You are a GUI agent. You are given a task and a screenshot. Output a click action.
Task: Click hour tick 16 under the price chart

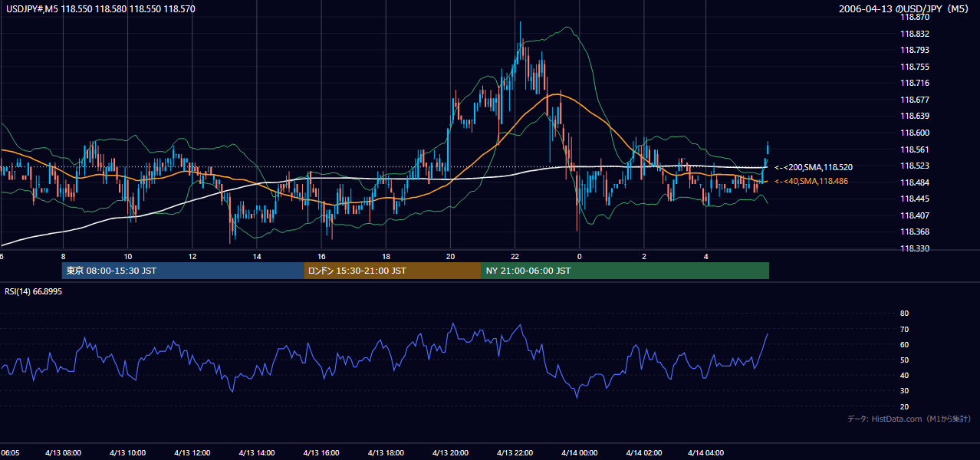click(321, 256)
